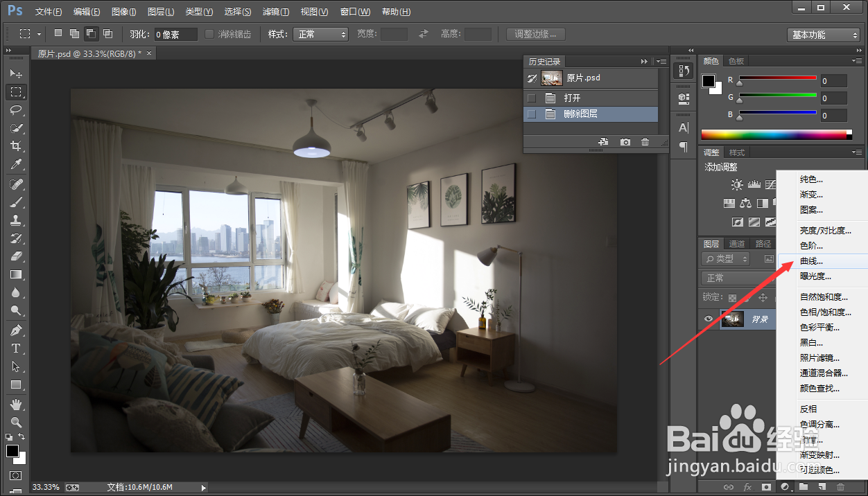Open the 图像(I) menu
The image size is (868, 496).
(x=124, y=12)
